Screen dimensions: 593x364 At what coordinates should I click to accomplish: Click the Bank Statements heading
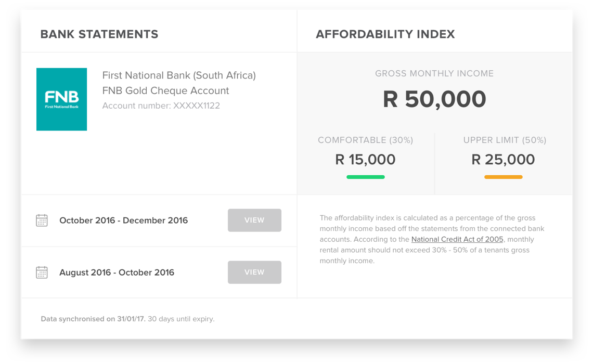(99, 34)
